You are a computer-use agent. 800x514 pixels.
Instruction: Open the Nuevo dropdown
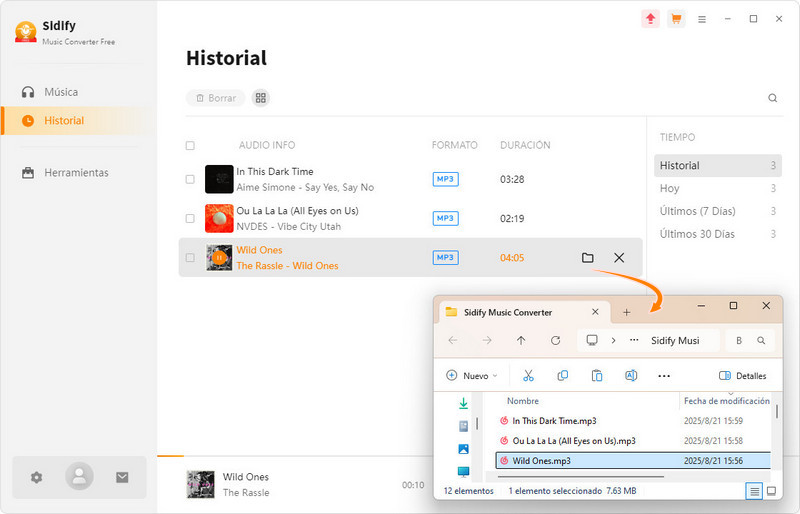pos(471,376)
